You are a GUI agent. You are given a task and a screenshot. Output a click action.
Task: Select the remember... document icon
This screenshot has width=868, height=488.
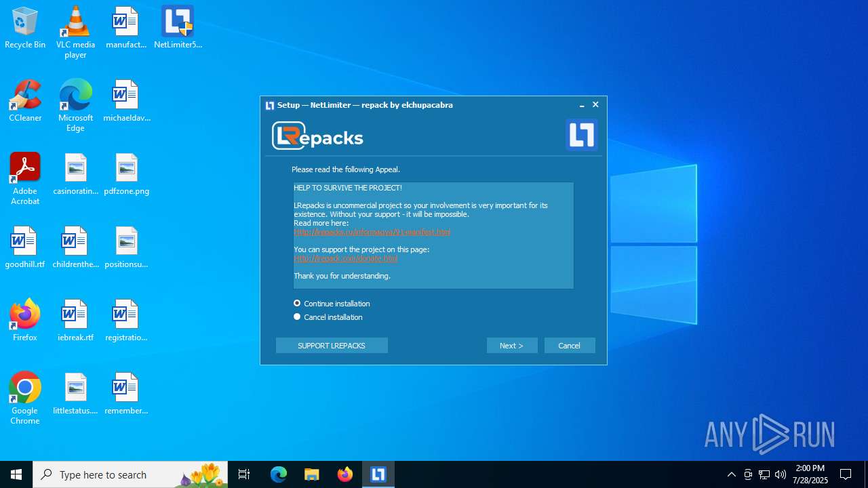pyautogui.click(x=126, y=394)
